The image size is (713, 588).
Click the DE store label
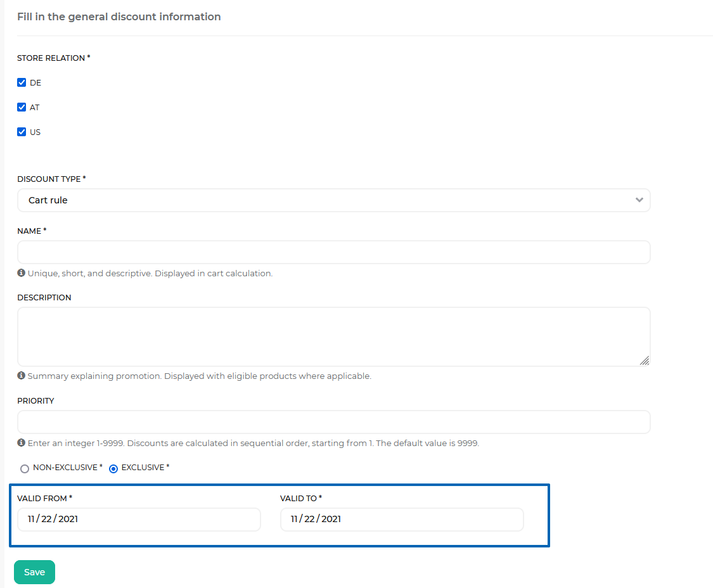35,83
